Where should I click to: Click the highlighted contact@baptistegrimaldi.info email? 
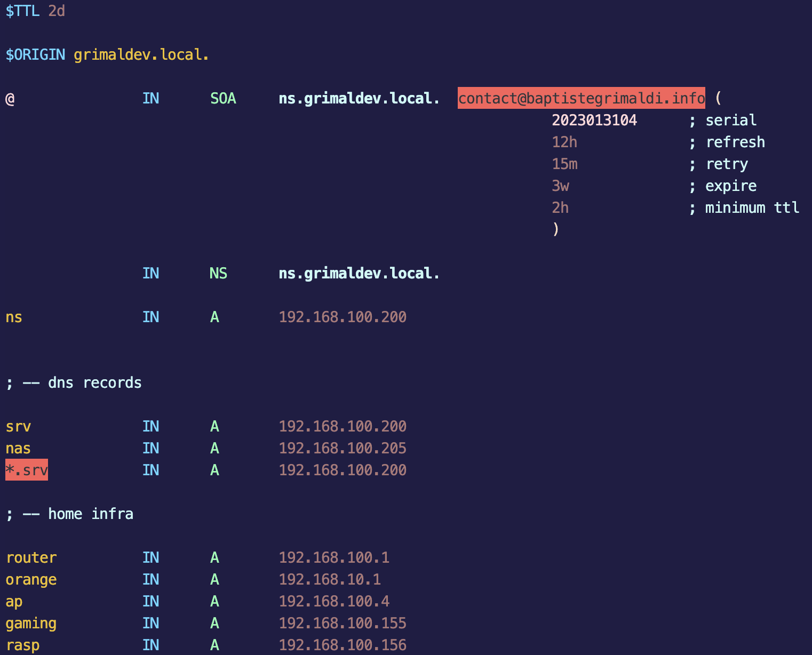[581, 98]
